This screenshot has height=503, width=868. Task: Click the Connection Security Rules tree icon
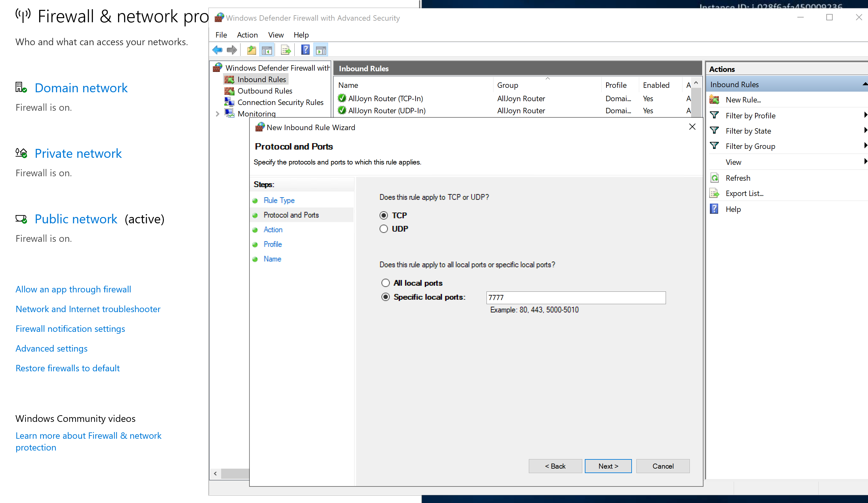point(229,102)
